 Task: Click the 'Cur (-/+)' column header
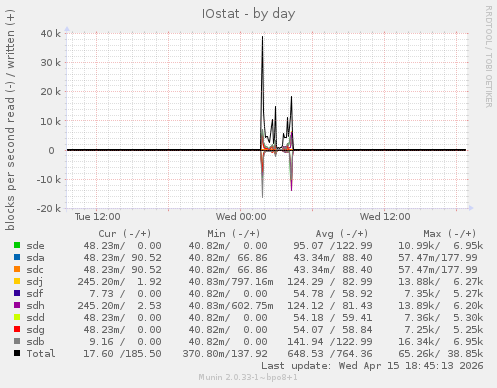coord(125,234)
